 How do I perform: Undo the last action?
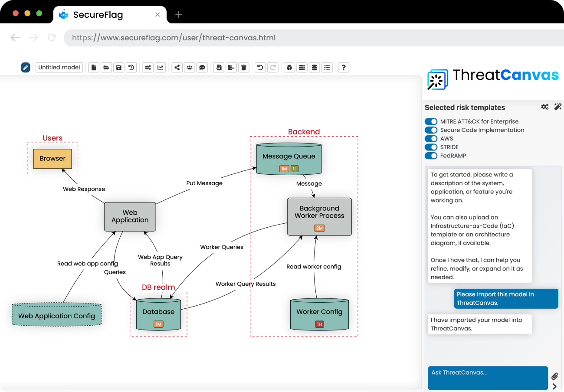point(260,67)
